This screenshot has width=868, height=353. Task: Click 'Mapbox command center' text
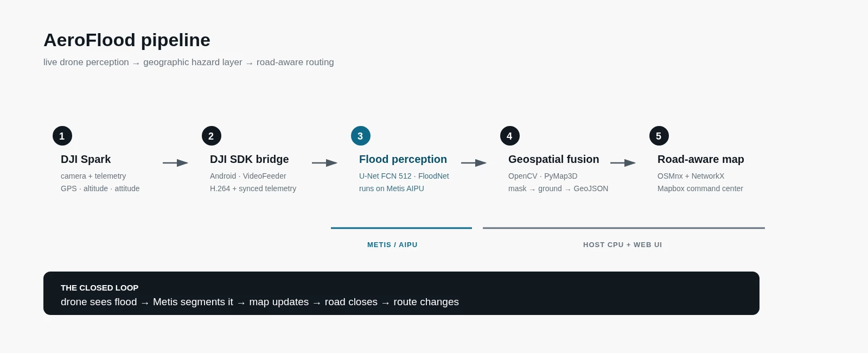pos(700,188)
